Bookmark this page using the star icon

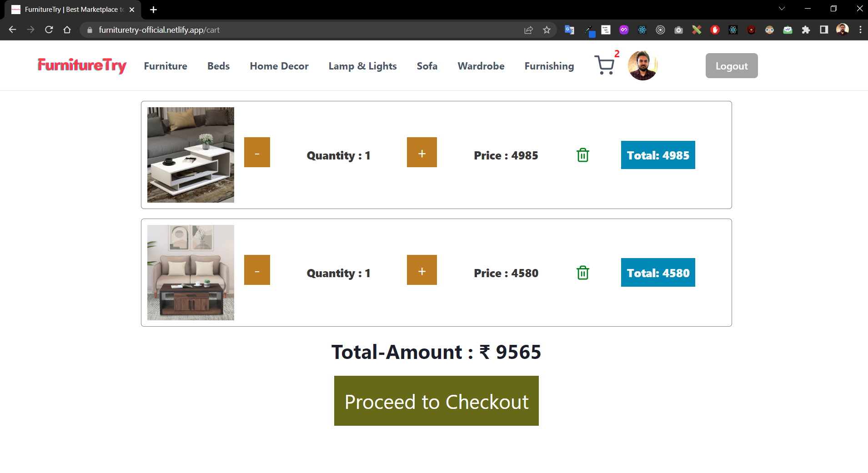pos(547,30)
